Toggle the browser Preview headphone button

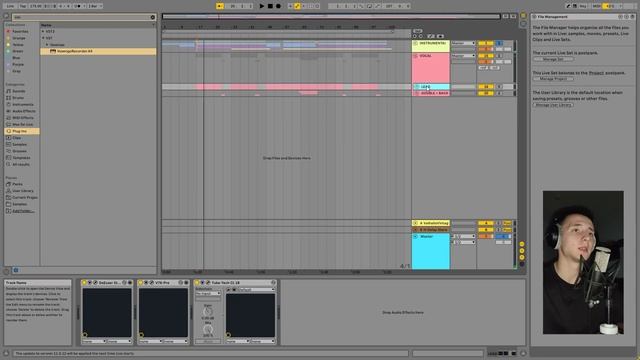pos(16,270)
